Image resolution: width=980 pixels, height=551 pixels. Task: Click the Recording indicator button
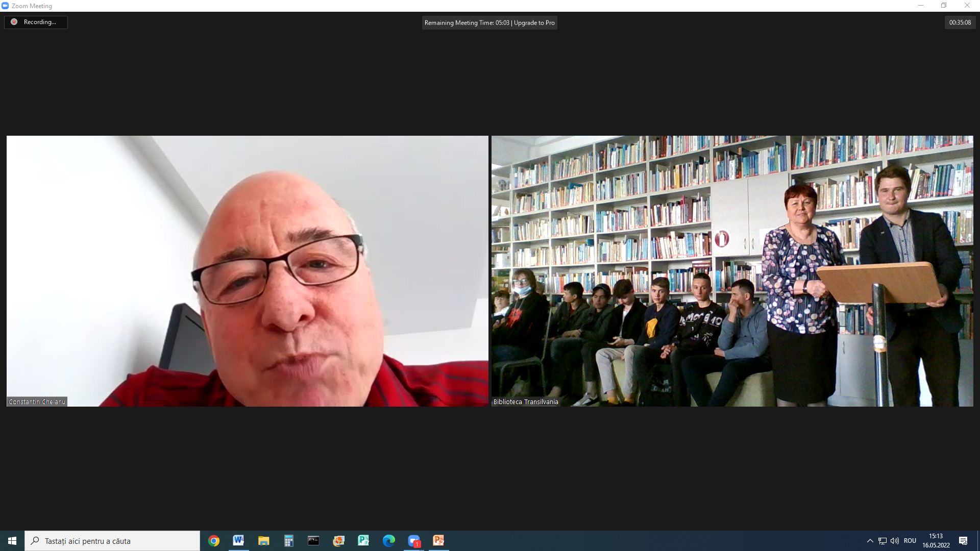pos(36,22)
